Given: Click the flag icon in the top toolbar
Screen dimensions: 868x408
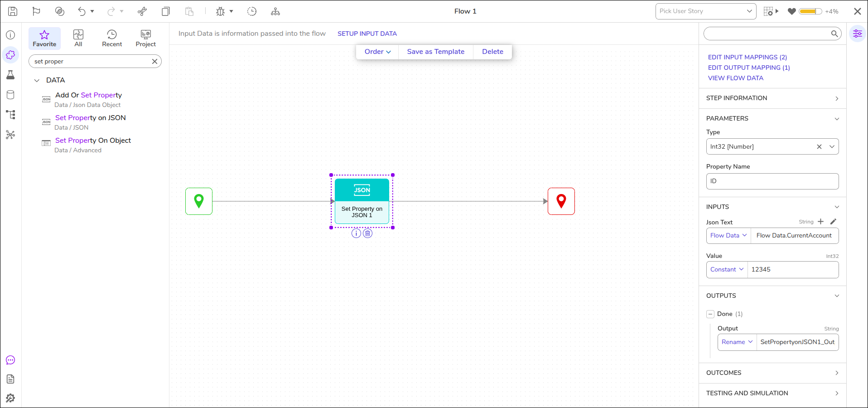Looking at the screenshot, I should pos(36,11).
